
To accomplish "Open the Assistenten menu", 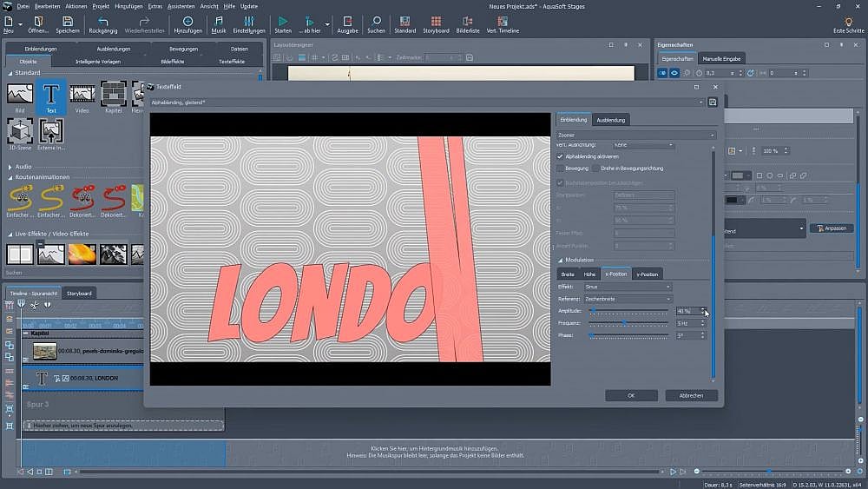I will 181,6.
